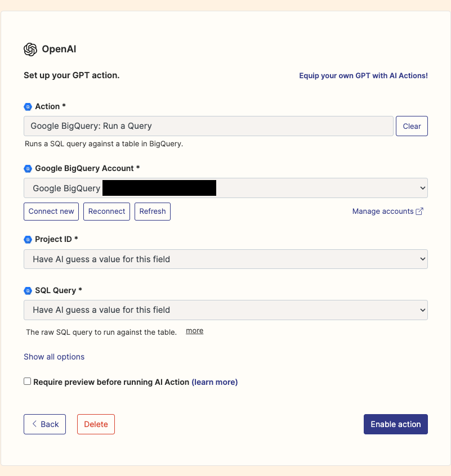Click the chevron icon inside the Back button
This screenshot has height=476, width=451.
click(35, 424)
